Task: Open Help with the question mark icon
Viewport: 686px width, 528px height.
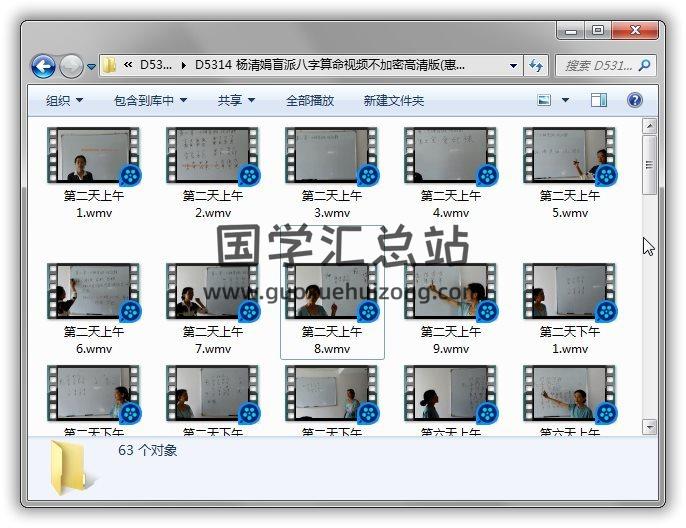Action: (x=634, y=100)
